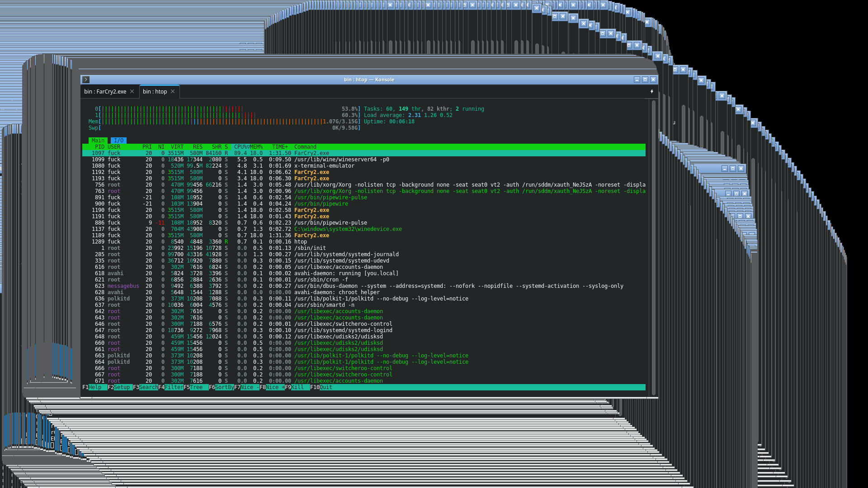Minimize the front Konsole window

pos(637,80)
